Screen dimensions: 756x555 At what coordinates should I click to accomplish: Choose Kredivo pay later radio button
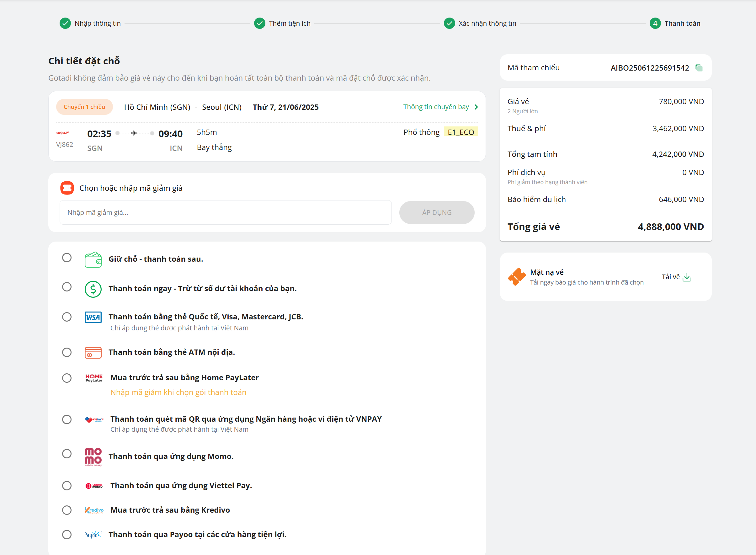coord(67,510)
